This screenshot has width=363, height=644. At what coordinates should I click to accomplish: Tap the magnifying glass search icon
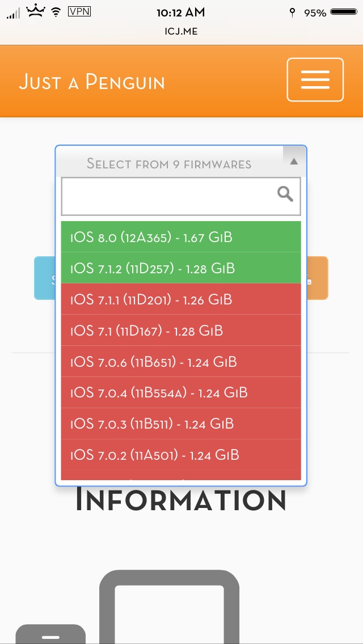[285, 194]
